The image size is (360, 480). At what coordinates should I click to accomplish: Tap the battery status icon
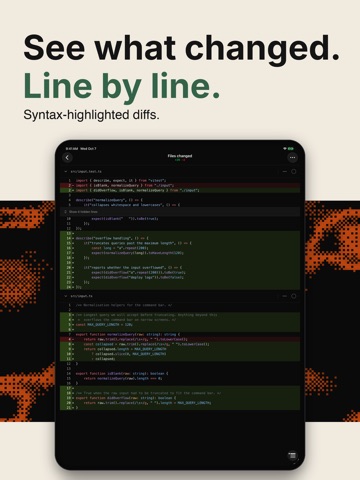point(291,148)
